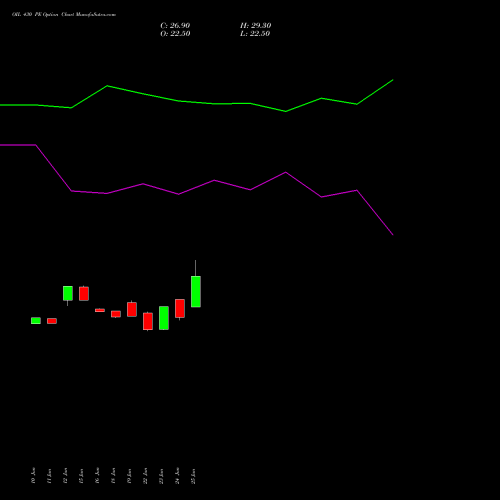Select the green candlestick for 23 Jun
This screenshot has width=500, height=500.
tap(164, 318)
